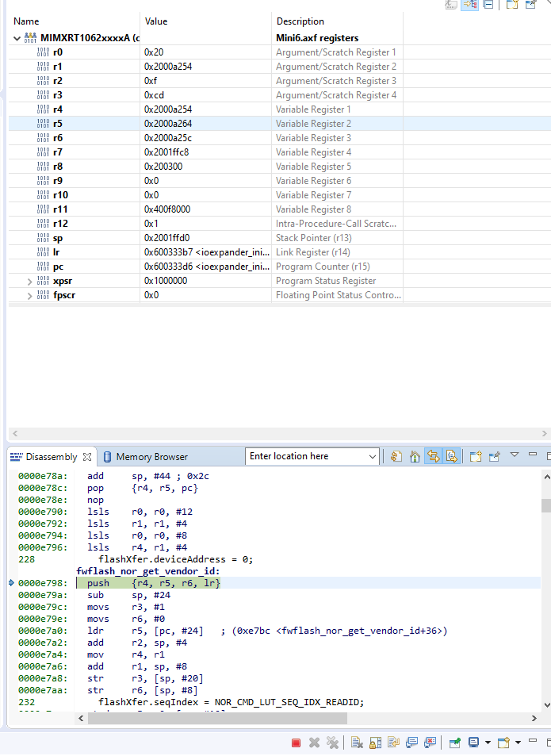Open new Disassembly view
551x756 pixels.
point(476,456)
